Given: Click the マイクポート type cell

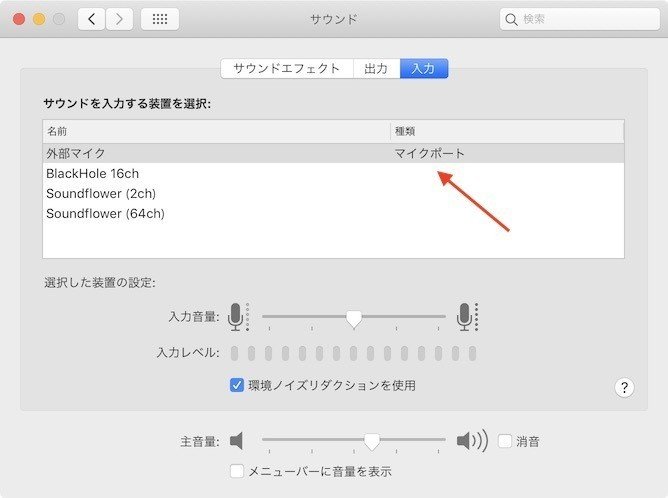Looking at the screenshot, I should (x=429, y=153).
